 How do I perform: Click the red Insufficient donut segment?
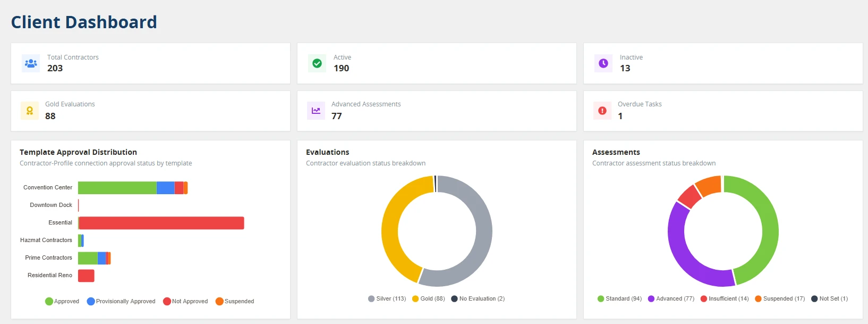[x=690, y=197]
